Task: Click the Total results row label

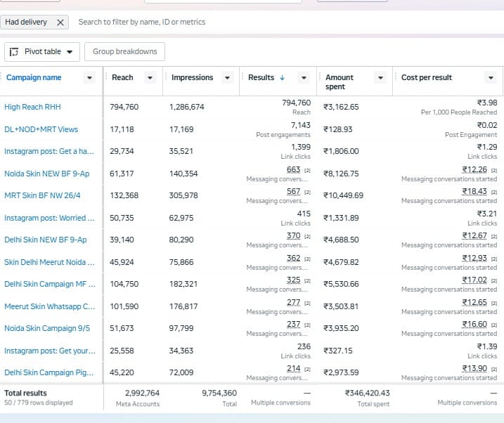Action: point(25,393)
